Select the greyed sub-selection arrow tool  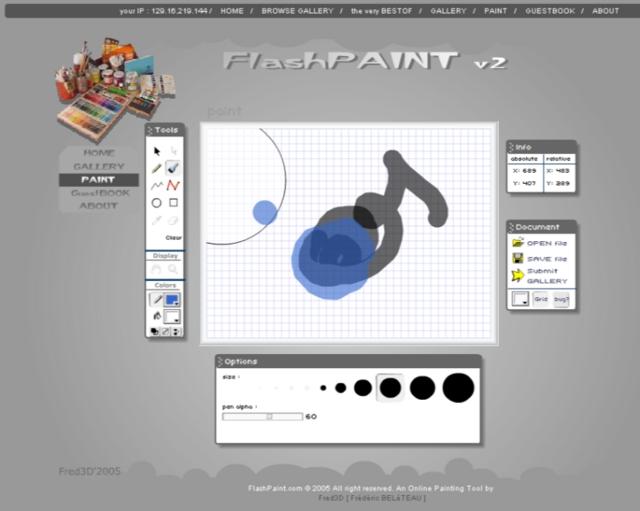point(174,151)
